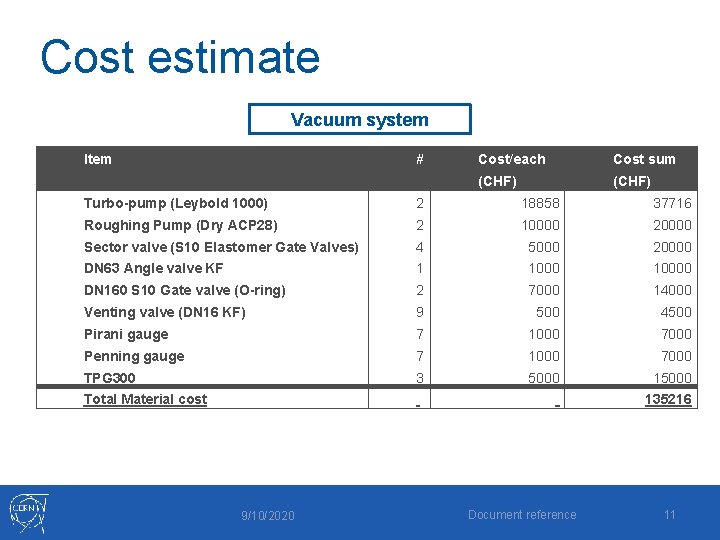
Task: Click Roughing Pump cost each 10000
Action: click(x=540, y=225)
